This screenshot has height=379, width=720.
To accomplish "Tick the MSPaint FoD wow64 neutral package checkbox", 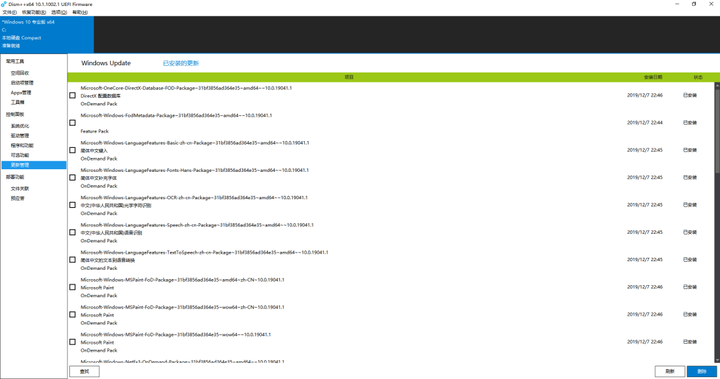I will pyautogui.click(x=73, y=342).
